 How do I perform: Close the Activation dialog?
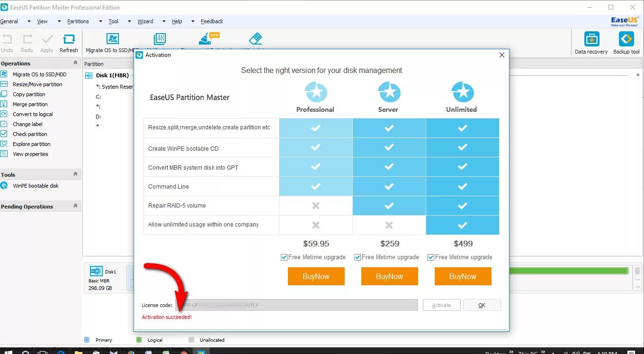(502, 55)
